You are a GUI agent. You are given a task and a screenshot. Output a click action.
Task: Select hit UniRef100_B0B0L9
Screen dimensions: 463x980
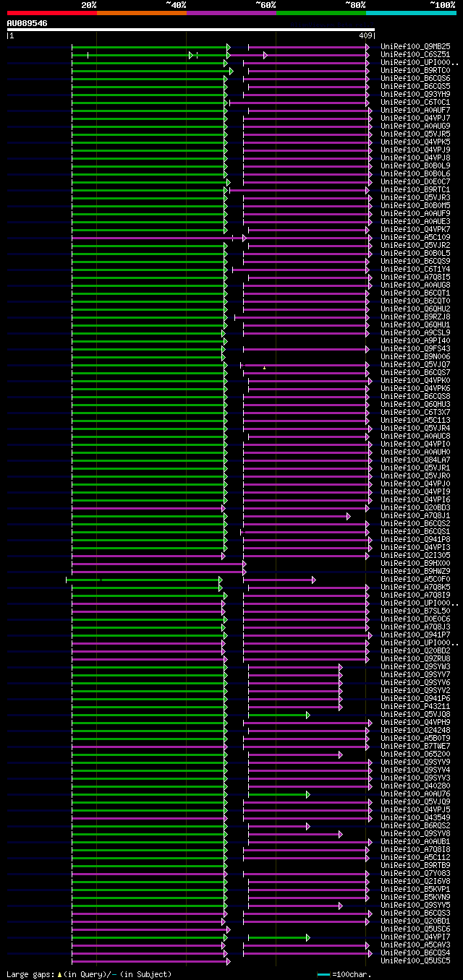[415, 166]
